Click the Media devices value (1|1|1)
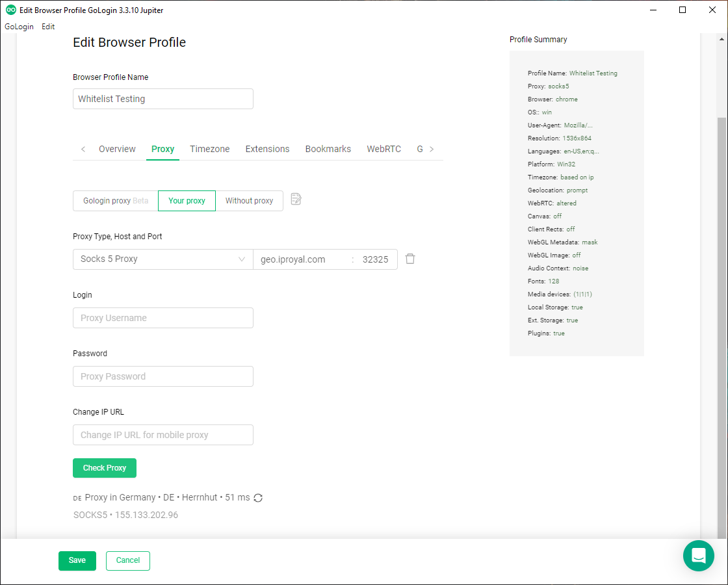 click(582, 294)
